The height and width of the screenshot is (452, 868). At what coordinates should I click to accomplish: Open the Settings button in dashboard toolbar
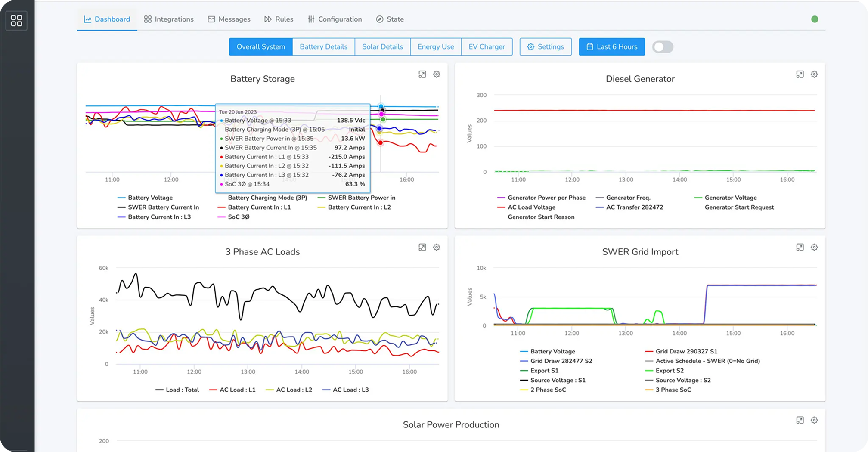tap(546, 47)
